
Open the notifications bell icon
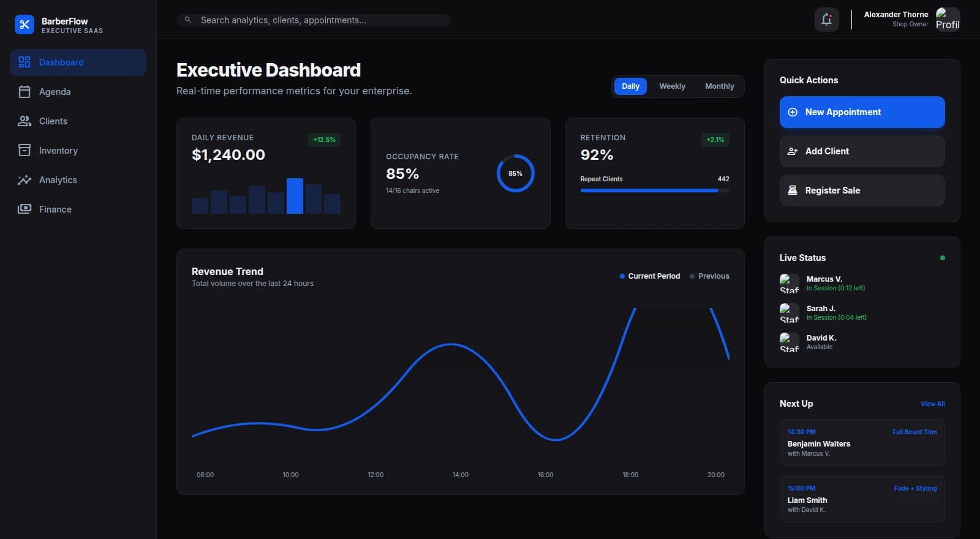click(x=826, y=20)
